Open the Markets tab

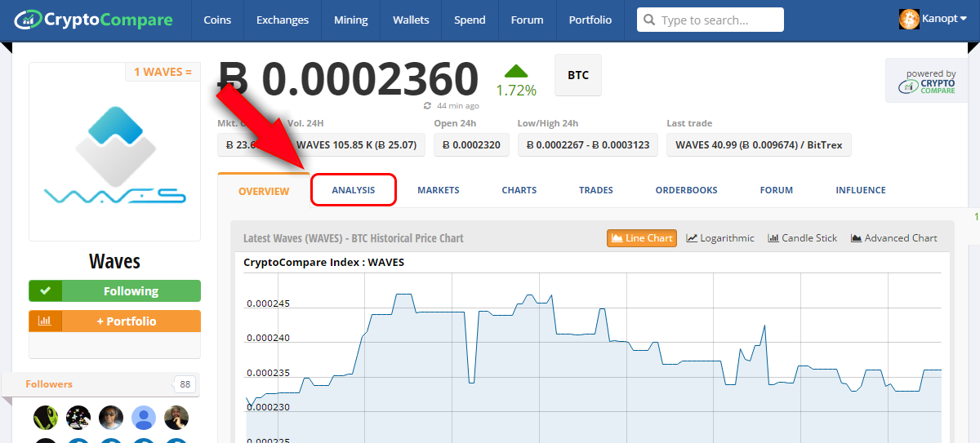(x=439, y=190)
